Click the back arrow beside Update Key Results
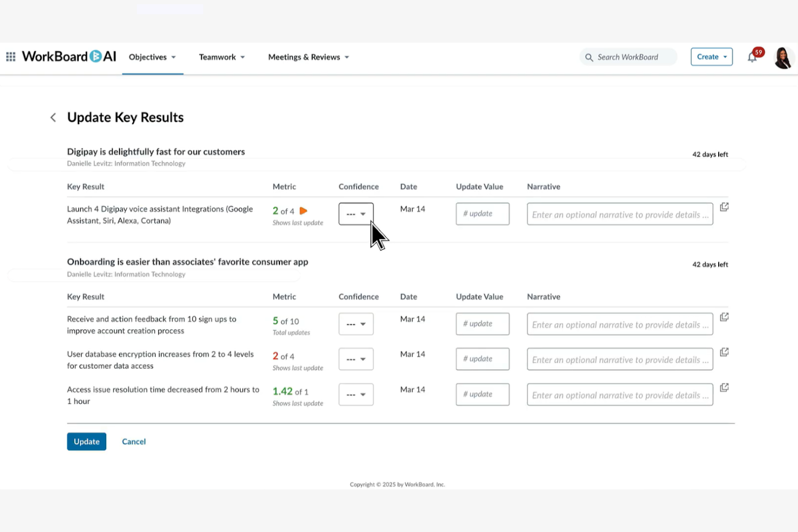Screen dimensions: 798x532 point(53,117)
